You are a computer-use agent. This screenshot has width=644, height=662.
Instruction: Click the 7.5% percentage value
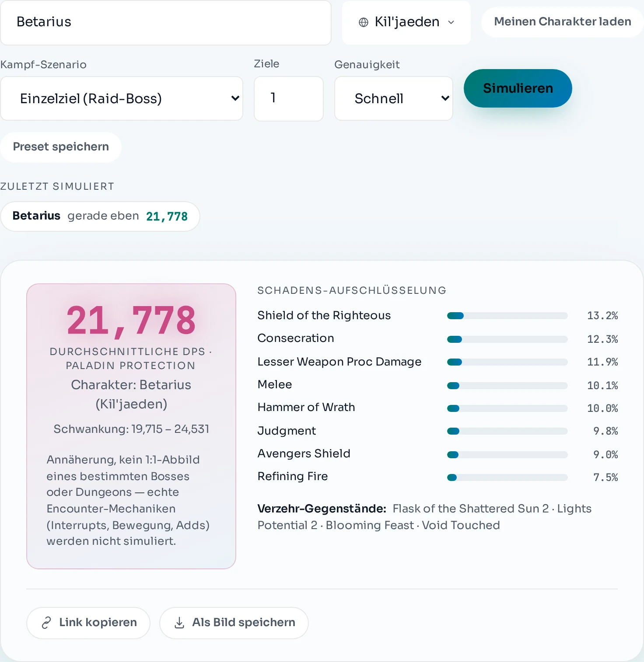[x=605, y=477]
